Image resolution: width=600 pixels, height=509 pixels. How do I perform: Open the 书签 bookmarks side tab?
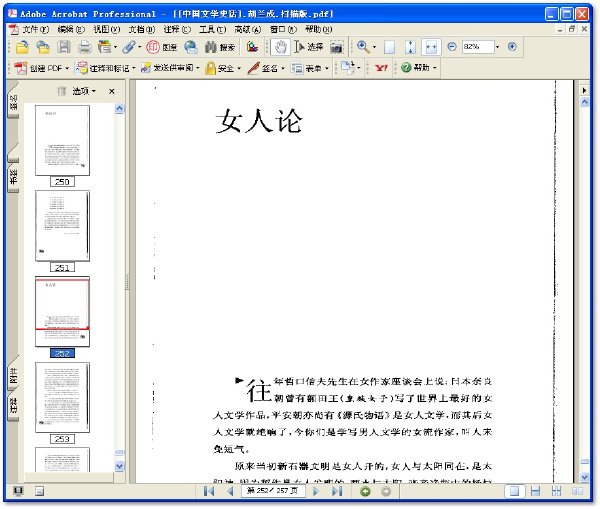[x=13, y=177]
